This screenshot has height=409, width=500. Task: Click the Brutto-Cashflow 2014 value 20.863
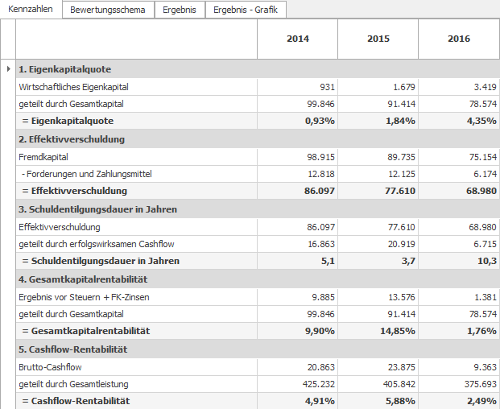click(x=321, y=367)
